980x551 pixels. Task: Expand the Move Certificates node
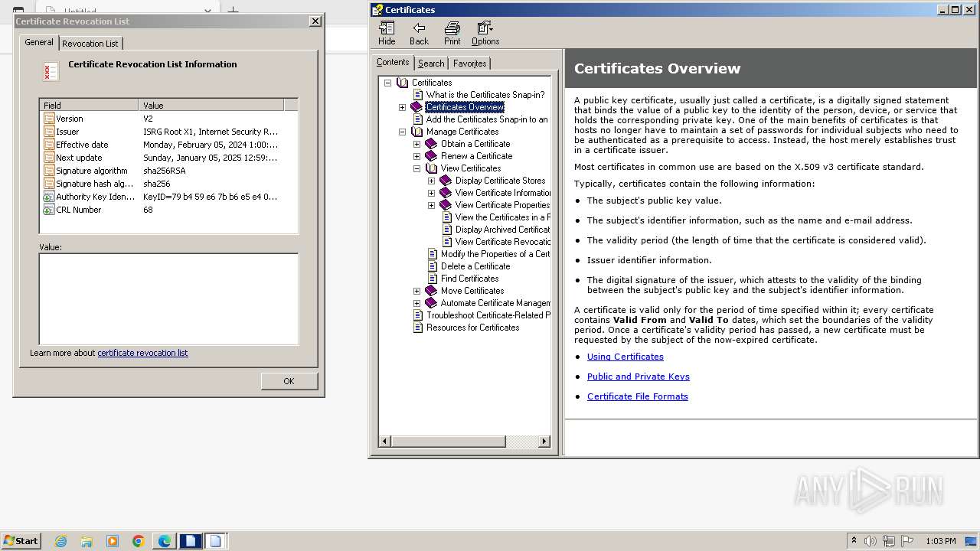pos(416,291)
